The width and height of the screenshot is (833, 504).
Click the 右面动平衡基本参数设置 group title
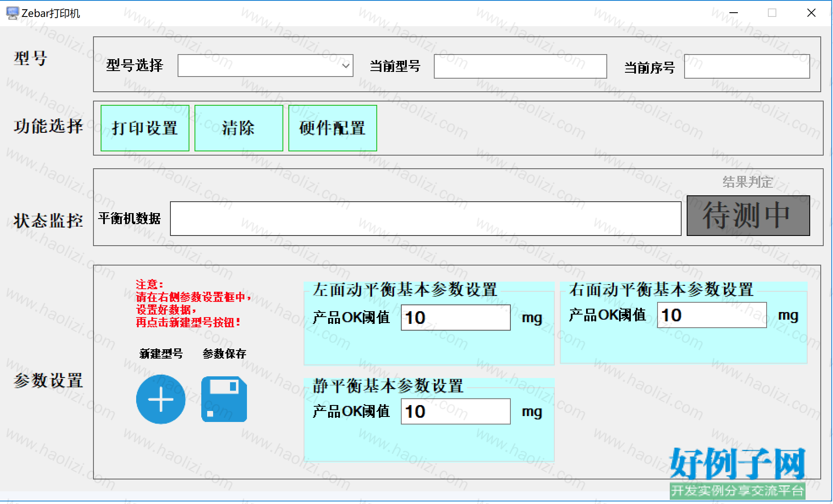click(x=661, y=290)
